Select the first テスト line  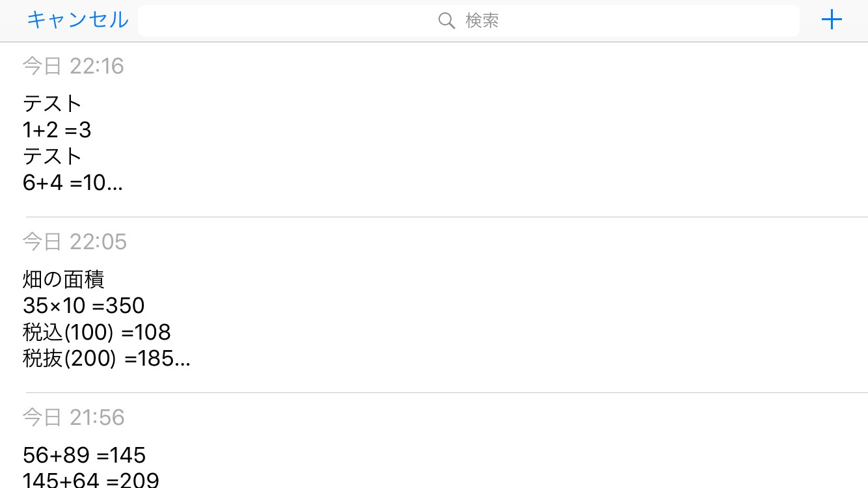(52, 103)
